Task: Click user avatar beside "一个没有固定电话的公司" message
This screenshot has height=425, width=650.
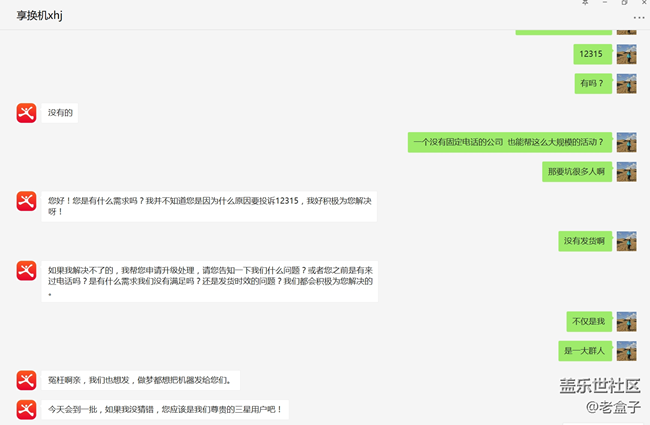Action: [x=626, y=142]
